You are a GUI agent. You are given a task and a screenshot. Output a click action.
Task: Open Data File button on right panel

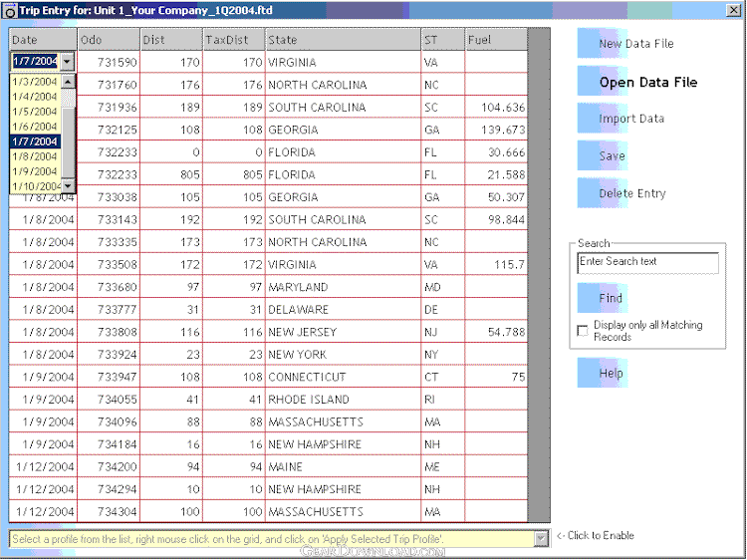(646, 82)
